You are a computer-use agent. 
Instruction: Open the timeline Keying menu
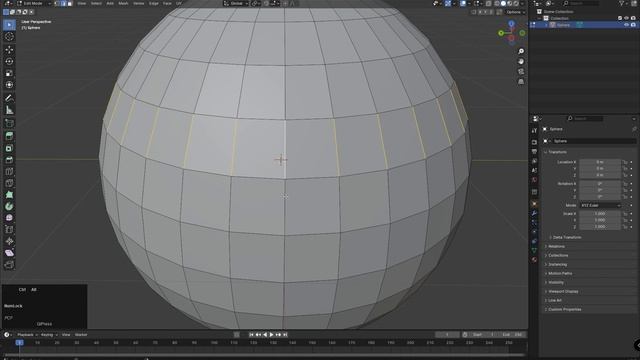[x=49, y=335]
